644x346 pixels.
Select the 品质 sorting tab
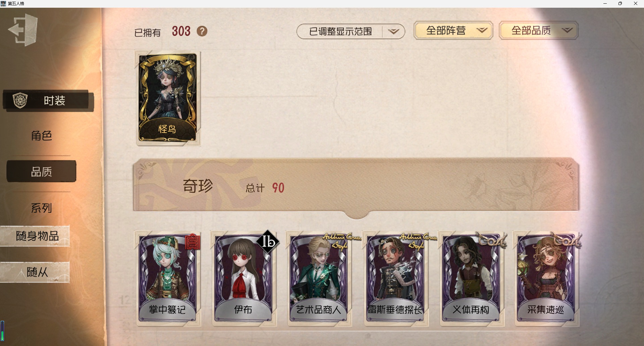41,171
